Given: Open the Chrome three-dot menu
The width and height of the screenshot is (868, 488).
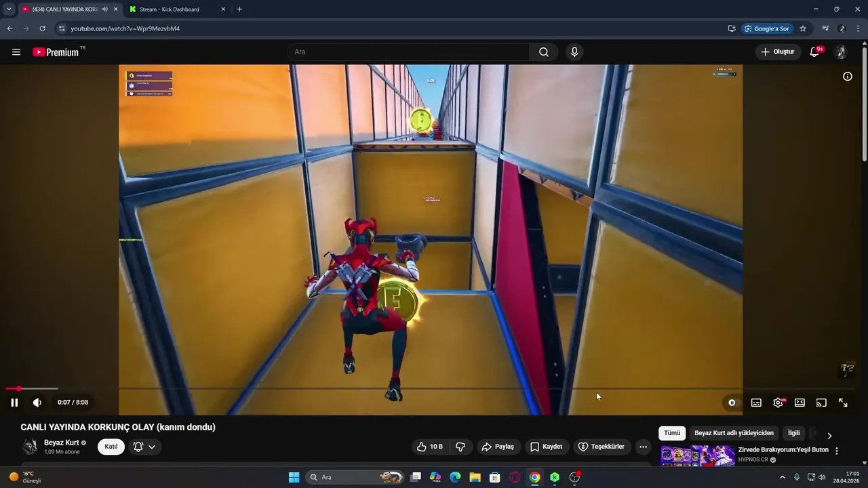Looking at the screenshot, I should [858, 28].
